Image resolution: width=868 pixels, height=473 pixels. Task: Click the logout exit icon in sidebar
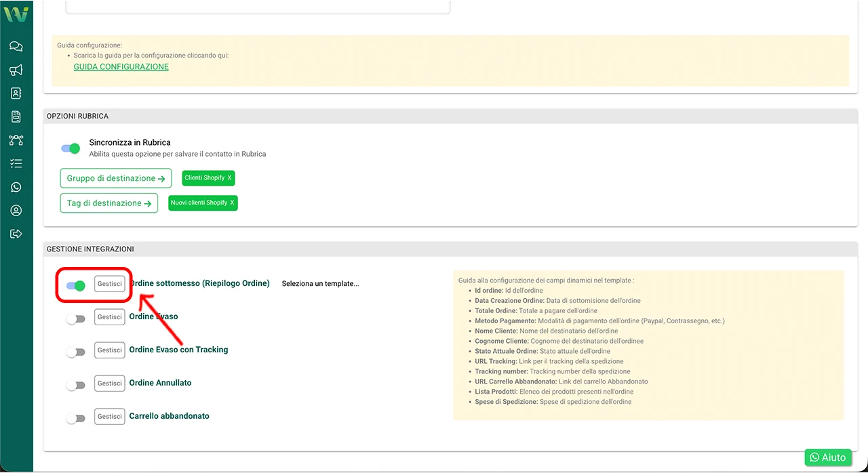point(16,234)
